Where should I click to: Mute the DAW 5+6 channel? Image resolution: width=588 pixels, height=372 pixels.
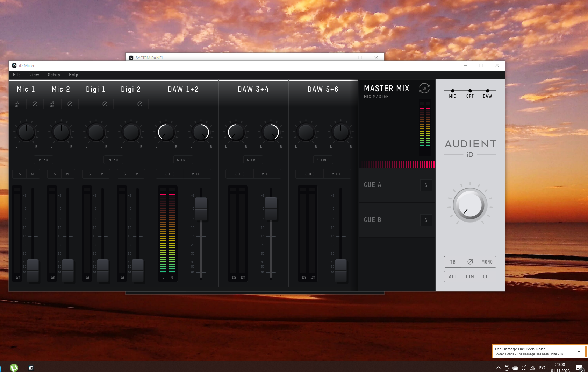(337, 174)
